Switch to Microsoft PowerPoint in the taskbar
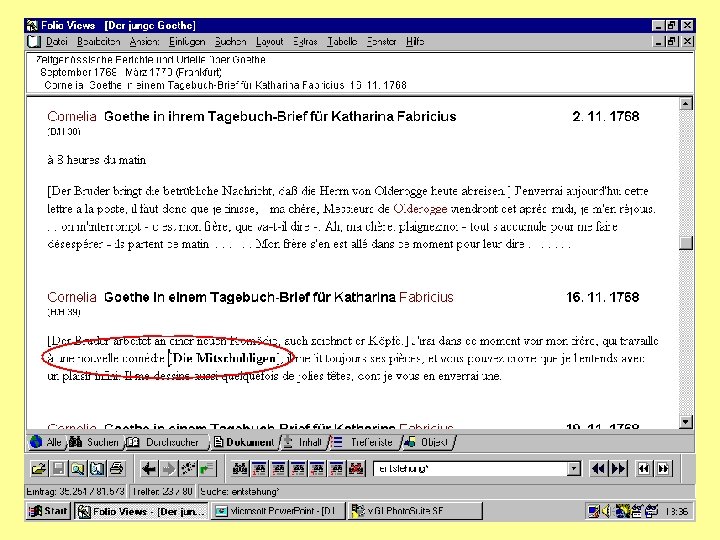This screenshot has width=720, height=540. 277,511
